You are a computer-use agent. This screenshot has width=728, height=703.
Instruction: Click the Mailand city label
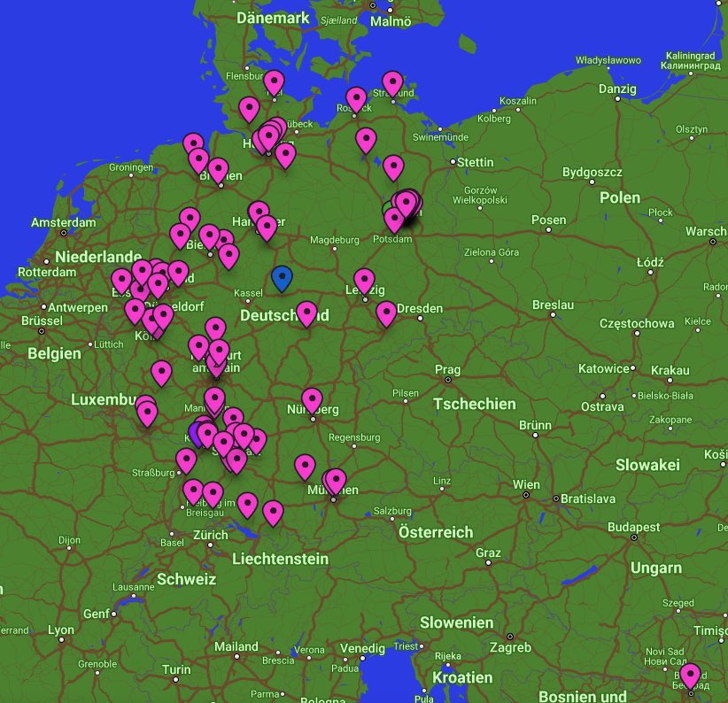click(x=236, y=646)
